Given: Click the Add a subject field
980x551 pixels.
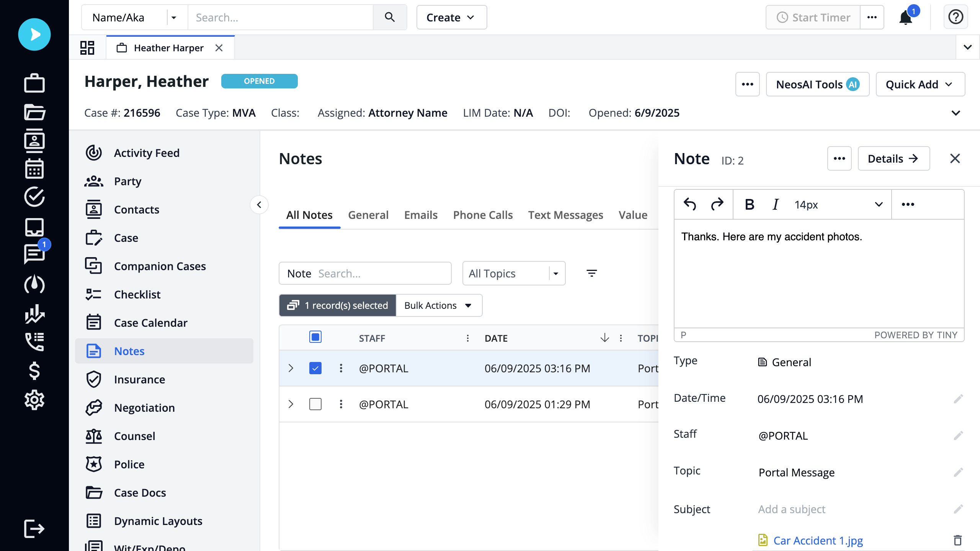Looking at the screenshot, I should tap(791, 509).
